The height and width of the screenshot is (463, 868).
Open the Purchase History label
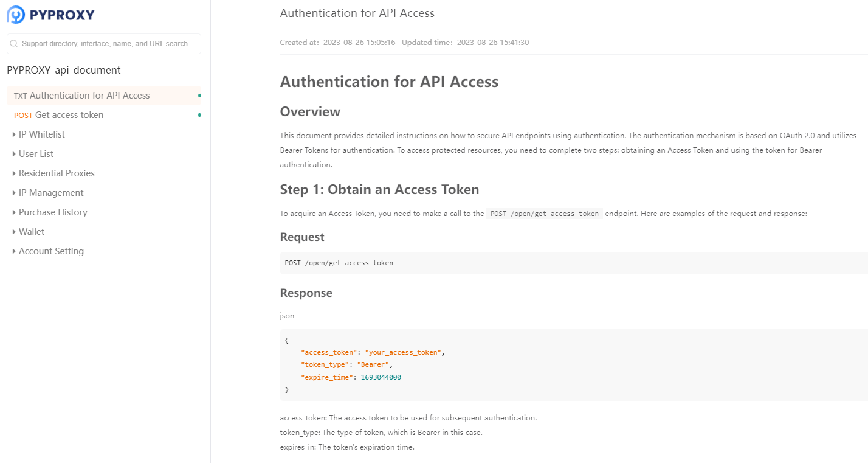click(x=53, y=212)
